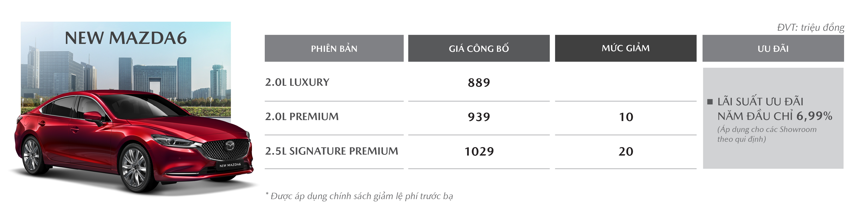Select the ƯU ĐÃI header cell
The image size is (868, 211).
pyautogui.click(x=773, y=48)
